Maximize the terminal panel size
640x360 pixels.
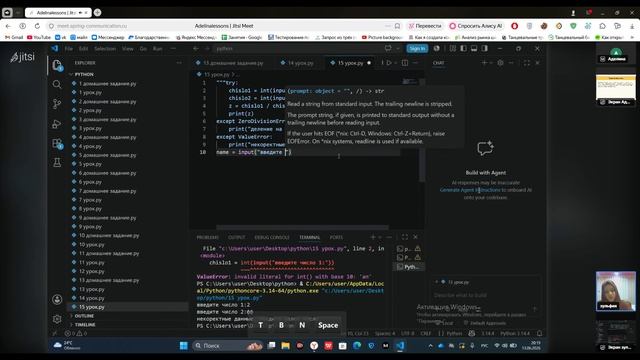[x=404, y=237]
